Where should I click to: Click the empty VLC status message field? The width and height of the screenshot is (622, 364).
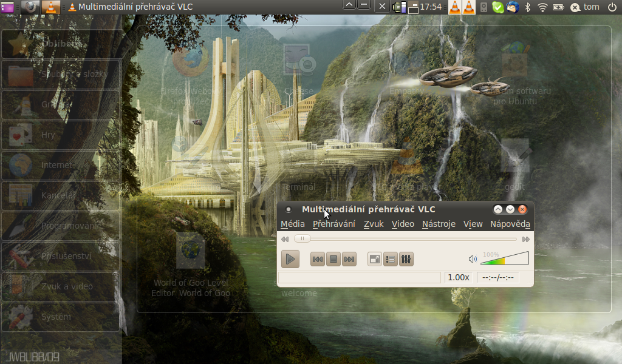[x=360, y=278]
